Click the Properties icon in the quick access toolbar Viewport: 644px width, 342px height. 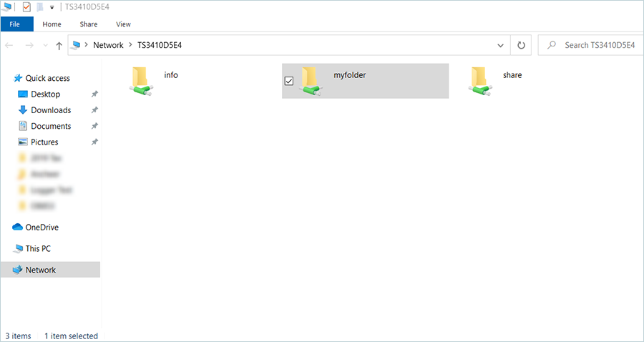26,7
